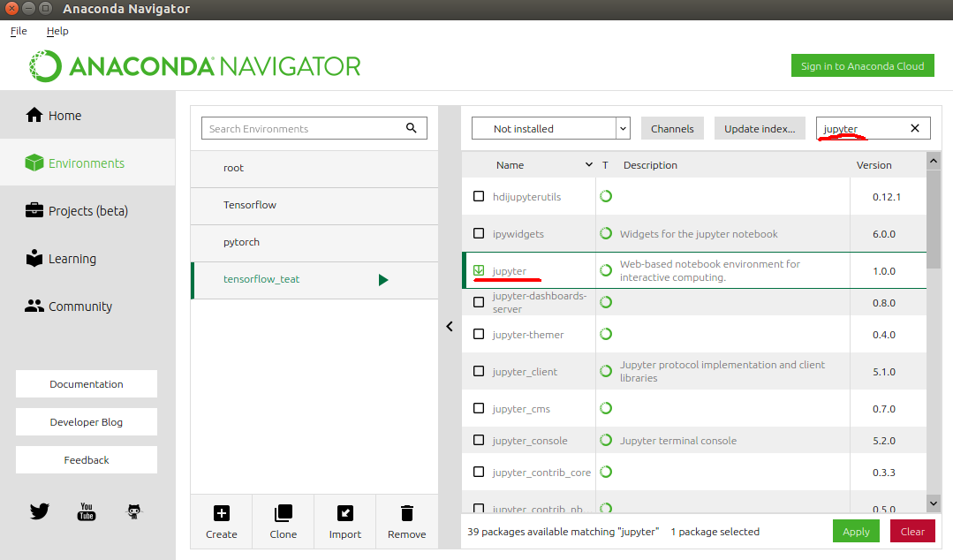The width and height of the screenshot is (953, 560).
Task: Open the Documentation link
Action: 87,383
